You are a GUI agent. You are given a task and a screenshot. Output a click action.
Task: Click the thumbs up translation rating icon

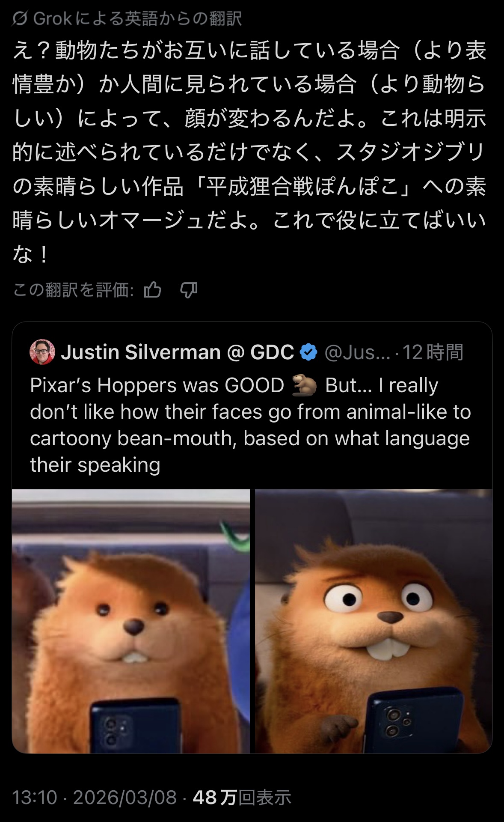pyautogui.click(x=153, y=290)
